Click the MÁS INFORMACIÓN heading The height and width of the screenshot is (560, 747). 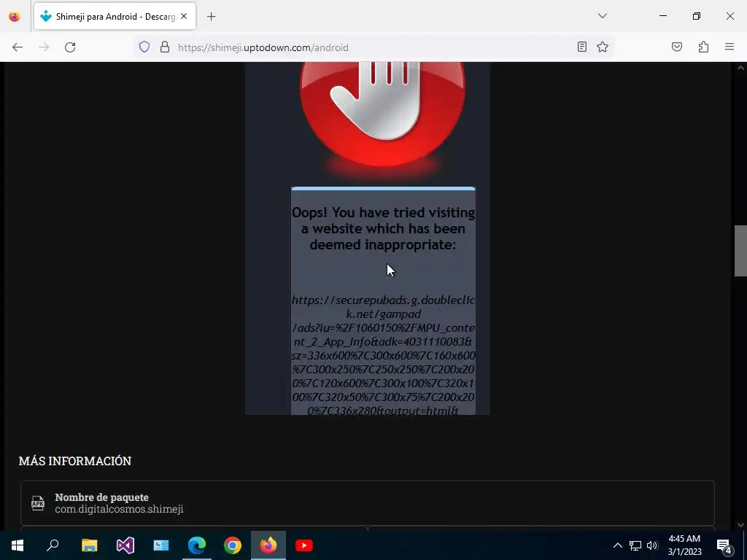click(75, 461)
